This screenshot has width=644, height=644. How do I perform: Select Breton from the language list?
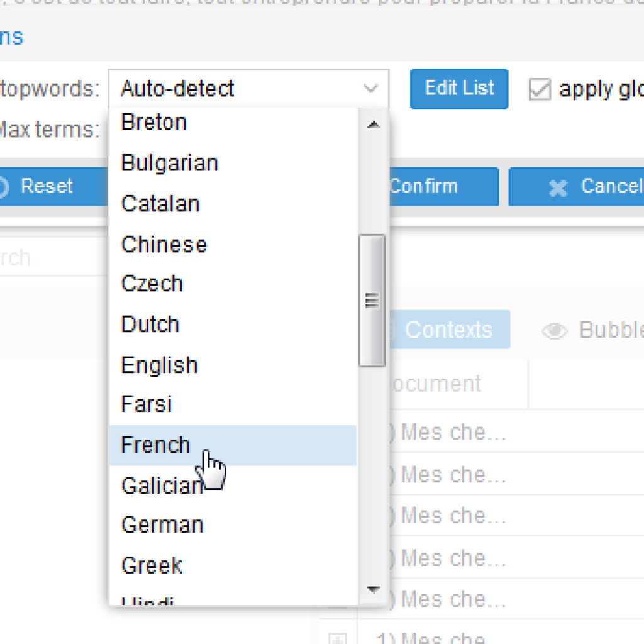click(x=153, y=122)
